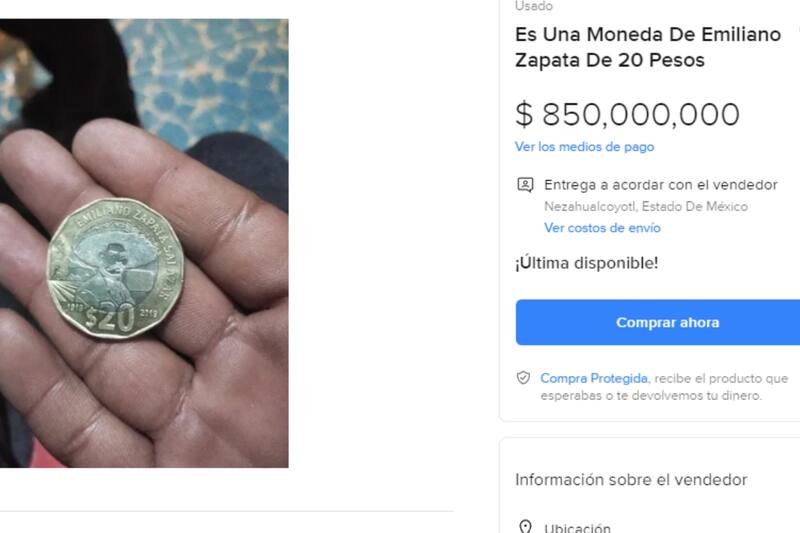Image resolution: width=800 pixels, height=533 pixels.
Task: Click the ¡Última disponible! stock notice
Action: click(587, 263)
